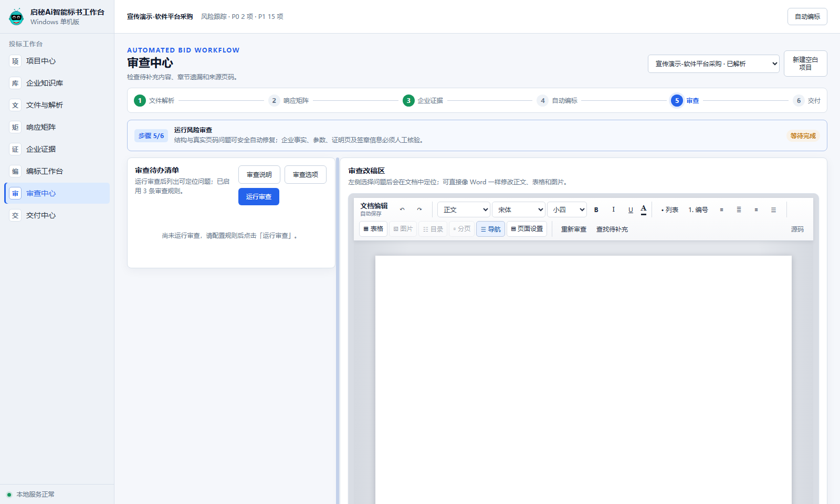Switch to 源码 source view
This screenshot has width=840, height=504.
click(x=797, y=229)
